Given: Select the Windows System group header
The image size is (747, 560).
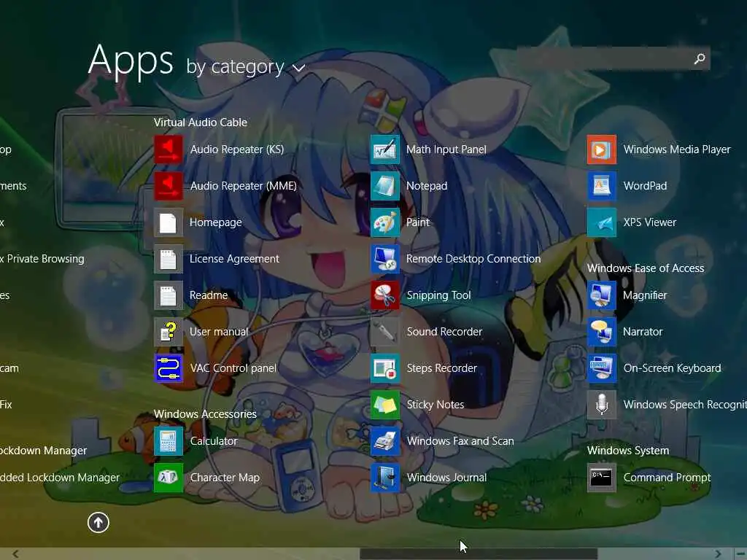Looking at the screenshot, I should point(628,451).
